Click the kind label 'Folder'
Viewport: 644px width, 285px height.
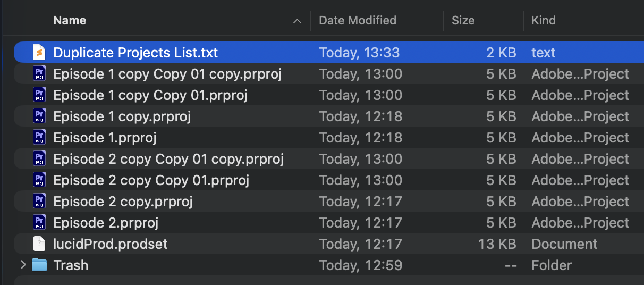[552, 265]
